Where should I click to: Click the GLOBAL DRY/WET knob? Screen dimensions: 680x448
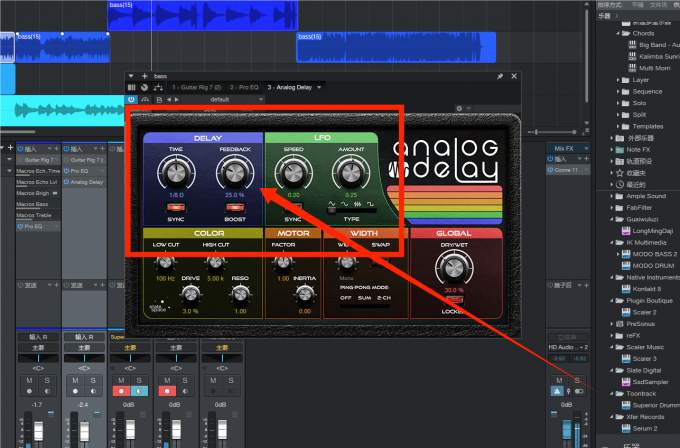(454, 268)
